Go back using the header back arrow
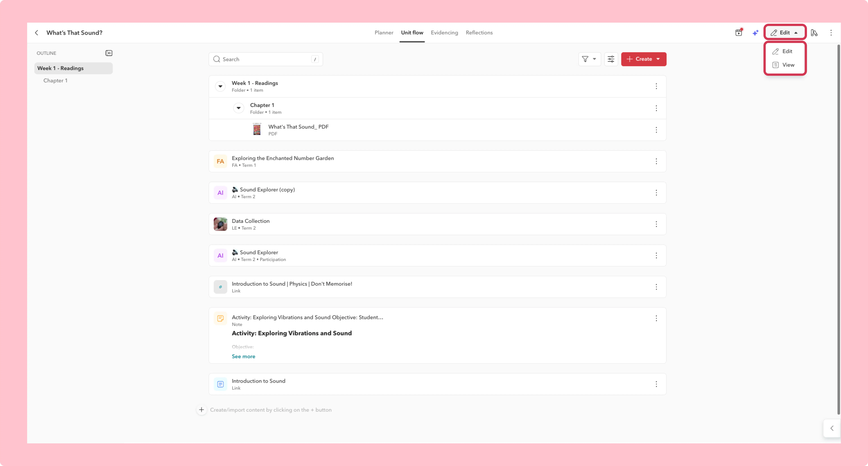The height and width of the screenshot is (466, 868). (36, 33)
